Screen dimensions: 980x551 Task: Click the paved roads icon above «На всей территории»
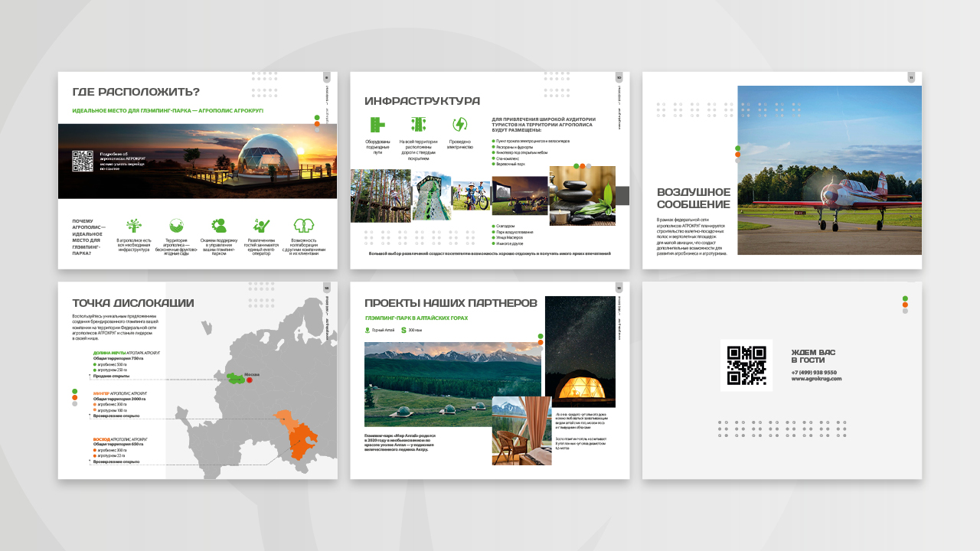[x=418, y=125]
